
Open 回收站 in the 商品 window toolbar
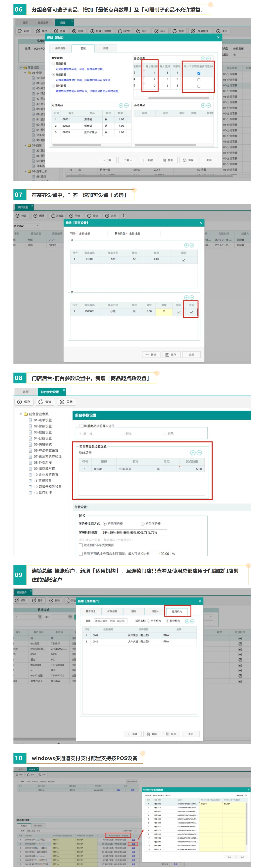point(124,31)
